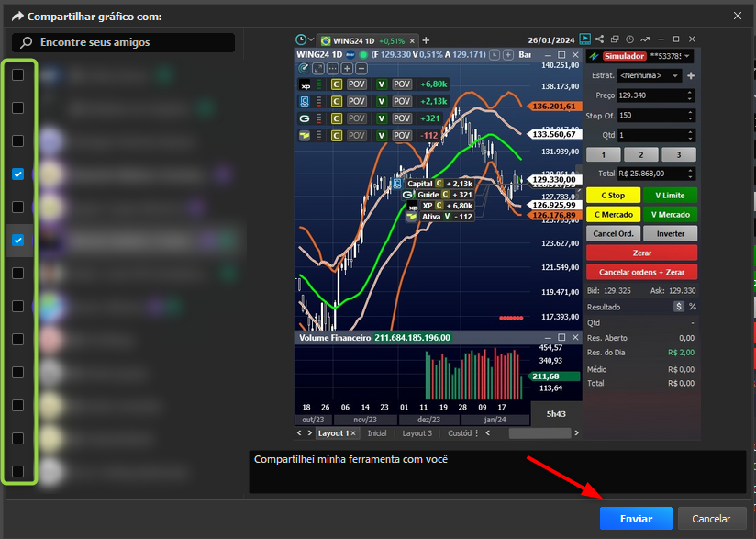Click the clock icon right of the share icon
The height and width of the screenshot is (539, 756).
629,39
